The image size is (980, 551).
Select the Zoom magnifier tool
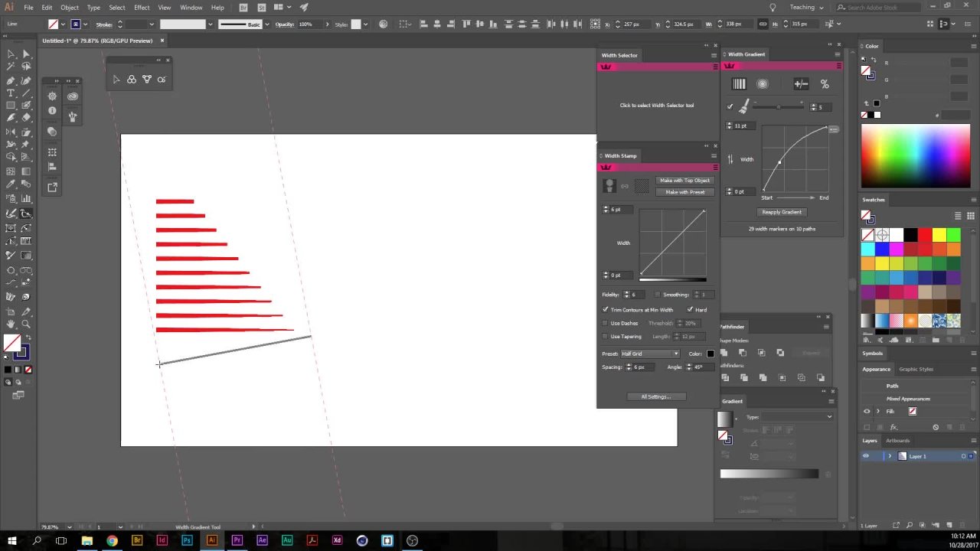[x=26, y=324]
